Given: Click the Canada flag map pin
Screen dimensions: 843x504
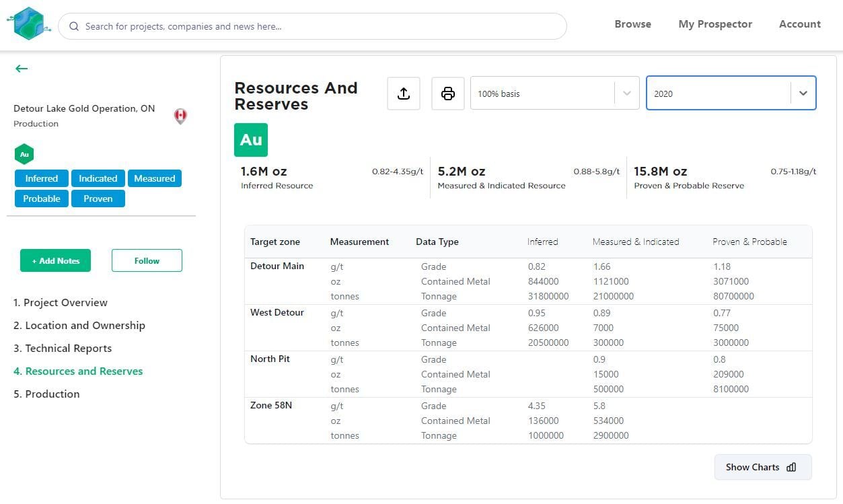Looking at the screenshot, I should [x=180, y=116].
